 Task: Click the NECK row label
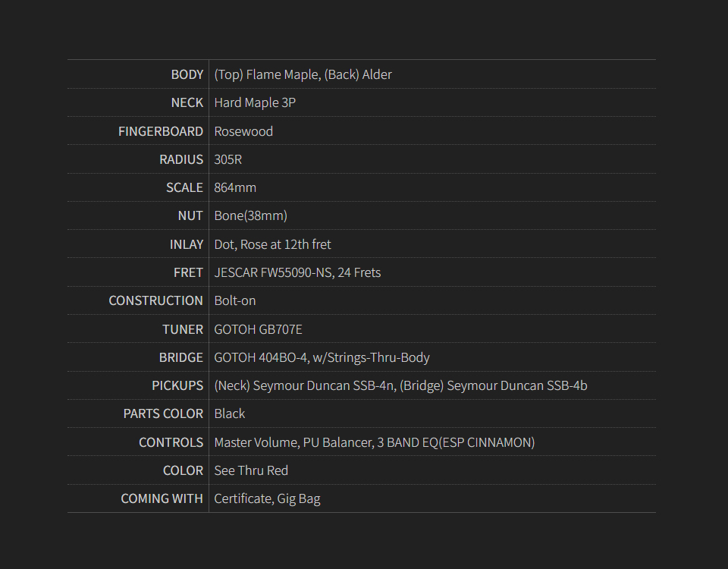point(187,102)
